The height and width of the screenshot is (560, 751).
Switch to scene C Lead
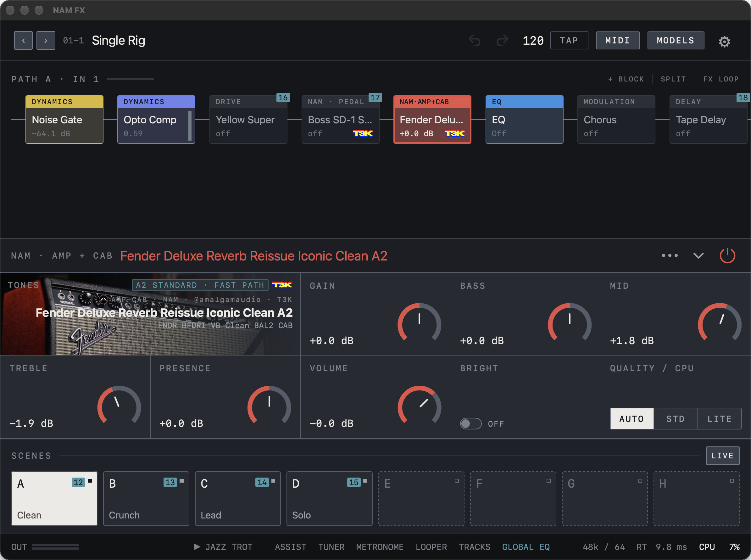pos(238,499)
